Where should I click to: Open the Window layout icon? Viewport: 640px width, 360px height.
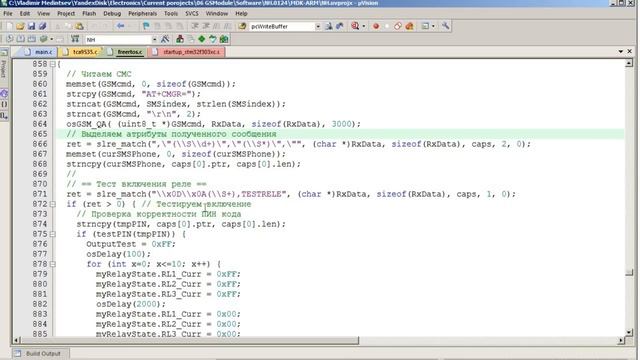[425, 26]
